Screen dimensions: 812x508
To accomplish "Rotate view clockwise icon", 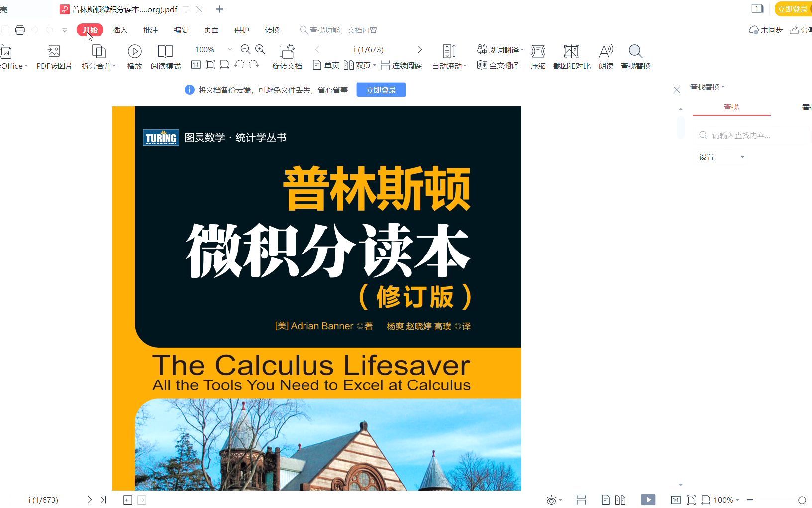I will point(254,64).
